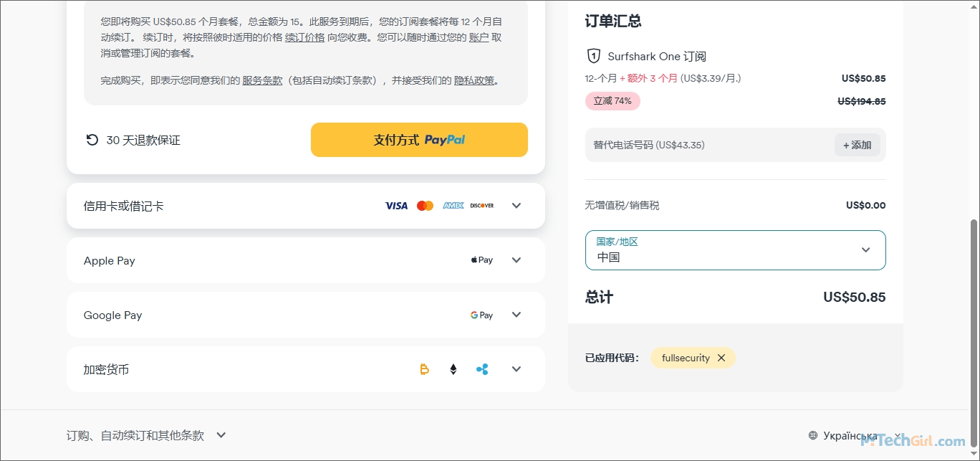Click the American Express icon
This screenshot has height=461, width=980.
point(453,206)
